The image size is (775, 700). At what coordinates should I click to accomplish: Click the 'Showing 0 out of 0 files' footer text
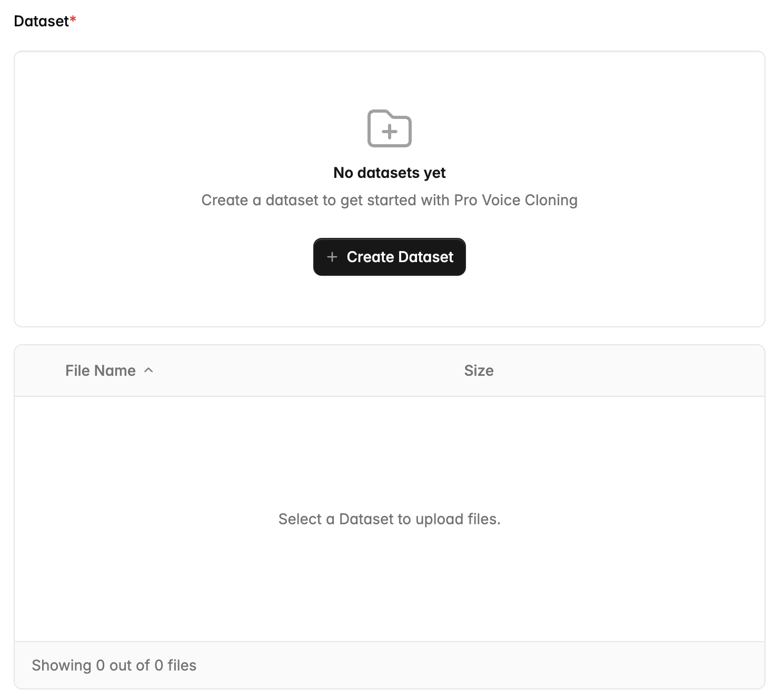pos(114,665)
